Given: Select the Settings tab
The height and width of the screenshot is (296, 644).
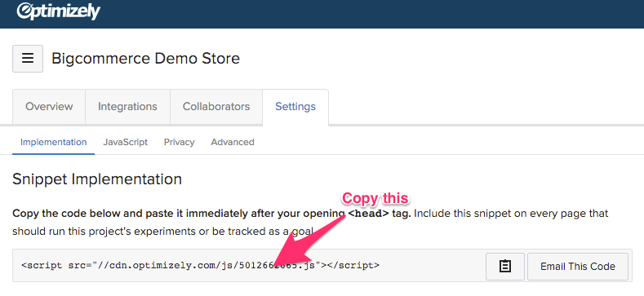Looking at the screenshot, I should point(295,107).
